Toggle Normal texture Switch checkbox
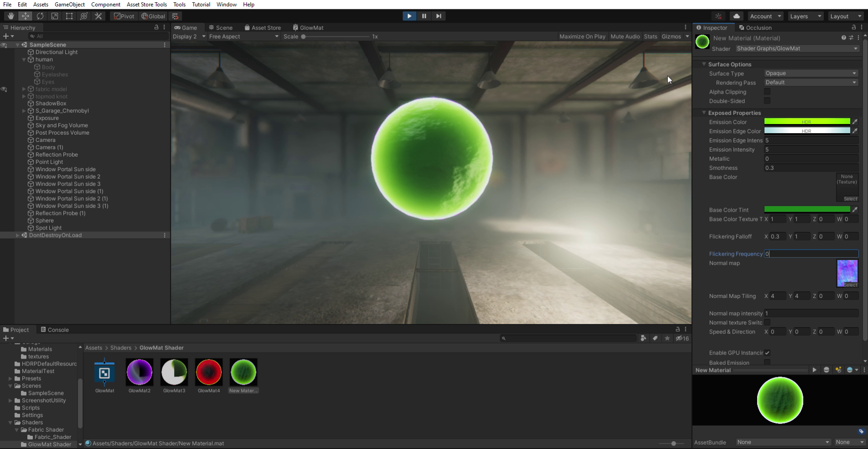Screen dimensions: 868x449 point(767,323)
